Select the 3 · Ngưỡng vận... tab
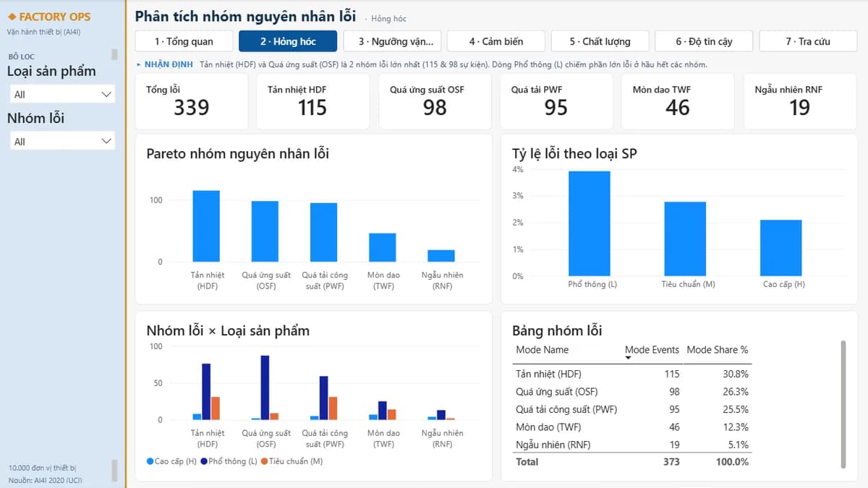The height and width of the screenshot is (488, 868). pos(391,41)
